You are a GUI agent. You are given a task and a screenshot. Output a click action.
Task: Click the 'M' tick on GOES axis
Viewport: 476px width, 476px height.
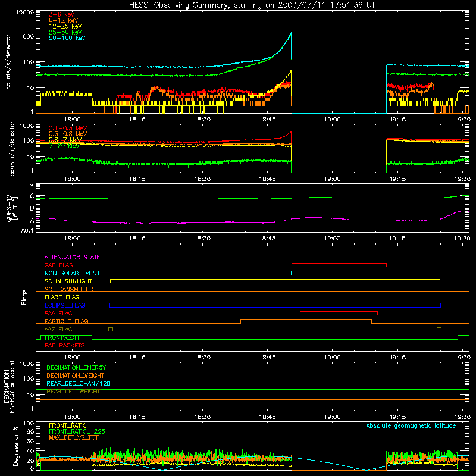32,185
